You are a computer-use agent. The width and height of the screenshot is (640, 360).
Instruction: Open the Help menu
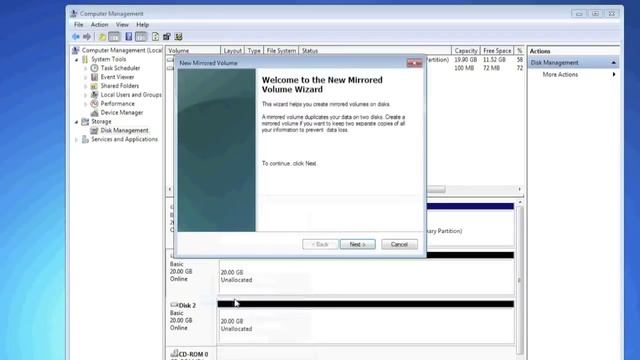click(142, 25)
